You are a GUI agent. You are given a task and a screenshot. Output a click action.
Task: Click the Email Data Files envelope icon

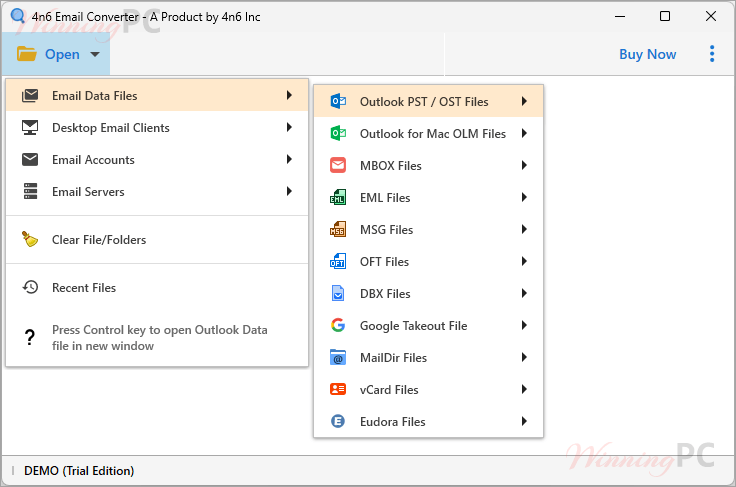pyautogui.click(x=30, y=96)
